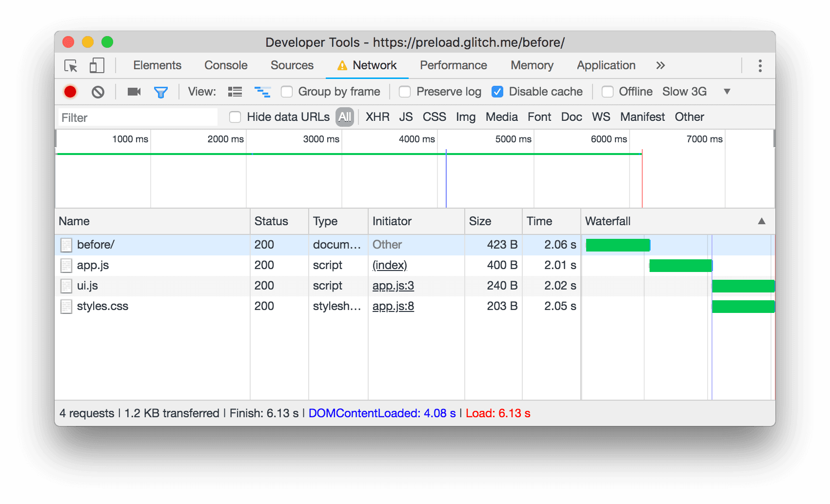
Task: Open DevTools customization menu via three dots
Action: click(x=759, y=65)
